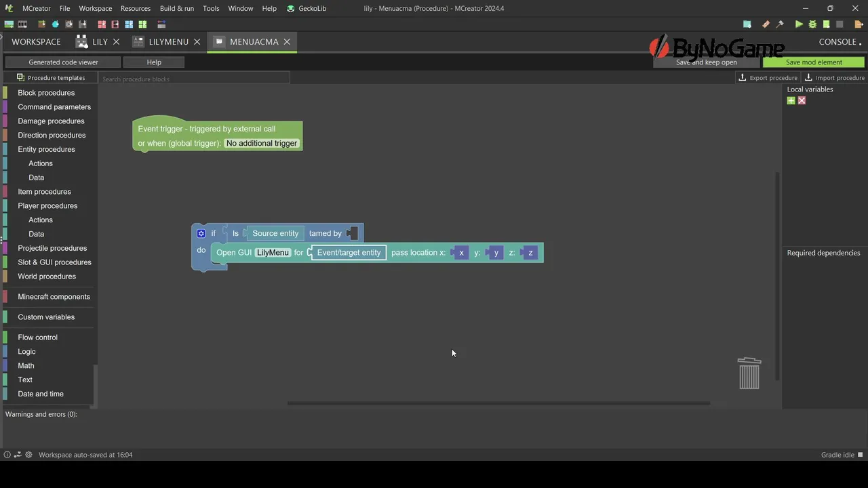Viewport: 868px width, 488px height.
Task: Open the LilyMenu GUI dropdown
Action: click(x=273, y=252)
